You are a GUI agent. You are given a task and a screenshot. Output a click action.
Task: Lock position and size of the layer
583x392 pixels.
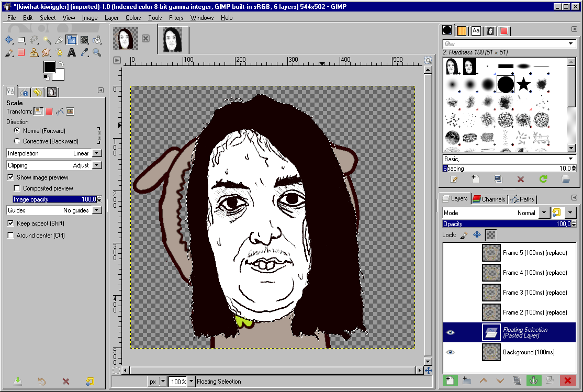pyautogui.click(x=477, y=235)
